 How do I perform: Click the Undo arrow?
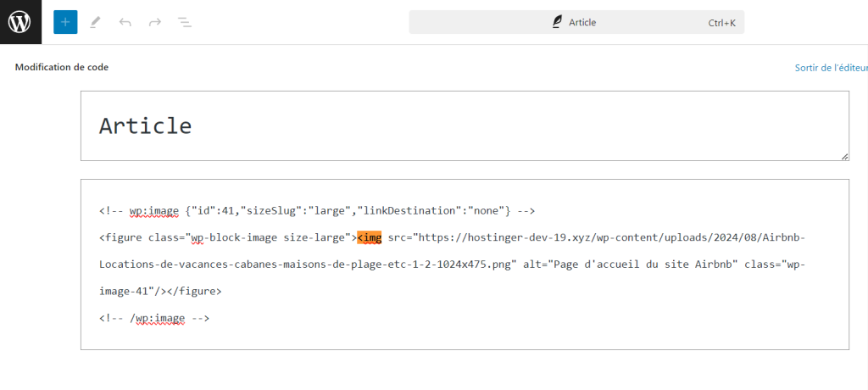tap(125, 22)
